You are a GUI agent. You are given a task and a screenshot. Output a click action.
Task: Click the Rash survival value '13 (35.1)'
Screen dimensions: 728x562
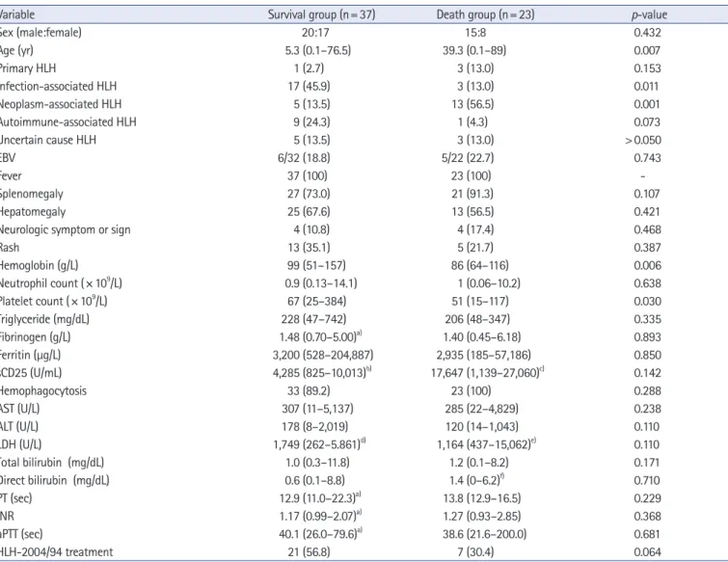[309, 248]
